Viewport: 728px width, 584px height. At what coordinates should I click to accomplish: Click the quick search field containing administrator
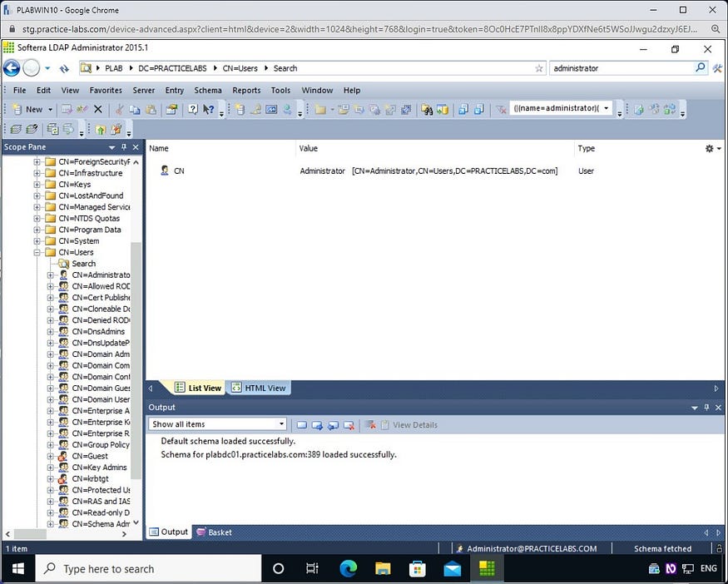click(622, 68)
